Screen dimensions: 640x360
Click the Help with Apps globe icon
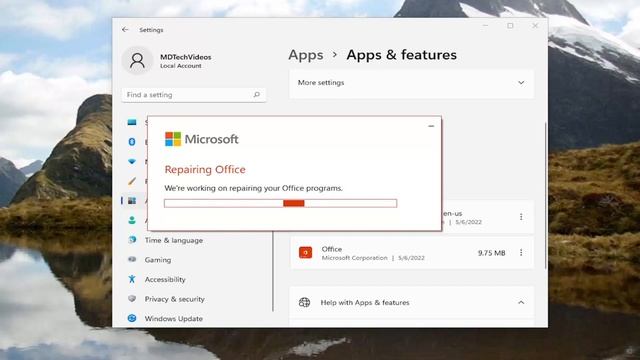click(x=304, y=302)
